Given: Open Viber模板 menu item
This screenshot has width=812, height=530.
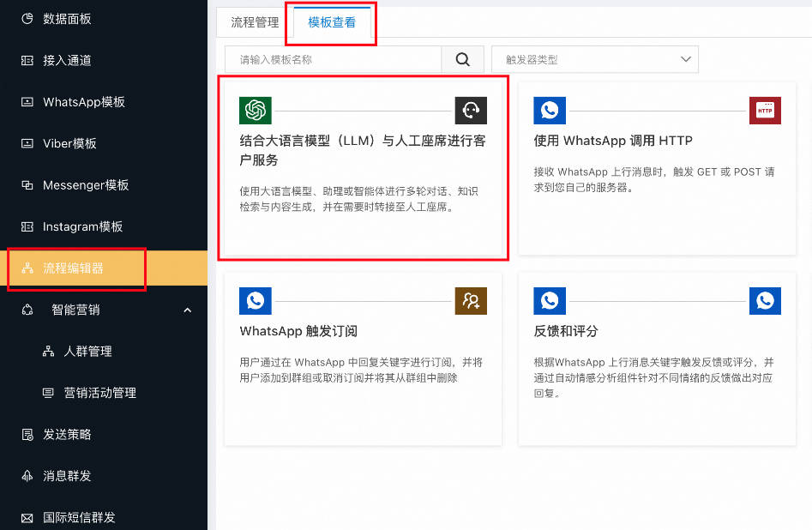Looking at the screenshot, I should pyautogui.click(x=70, y=143).
